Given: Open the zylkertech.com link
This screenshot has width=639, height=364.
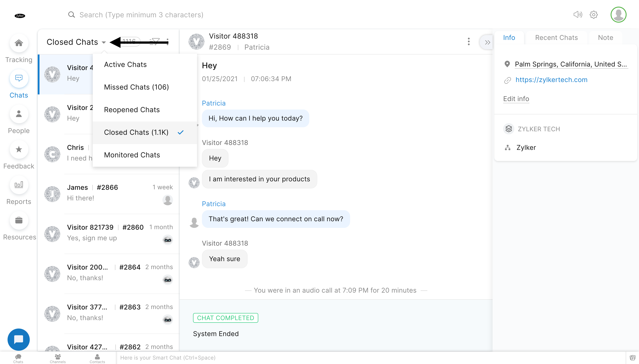Looking at the screenshot, I should pos(551,80).
